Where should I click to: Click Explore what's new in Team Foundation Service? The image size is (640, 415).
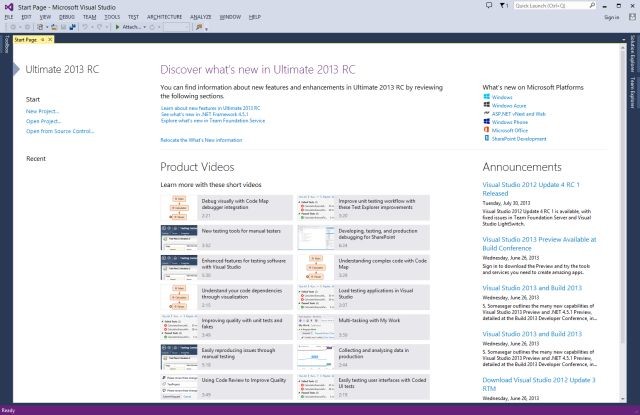(213, 121)
